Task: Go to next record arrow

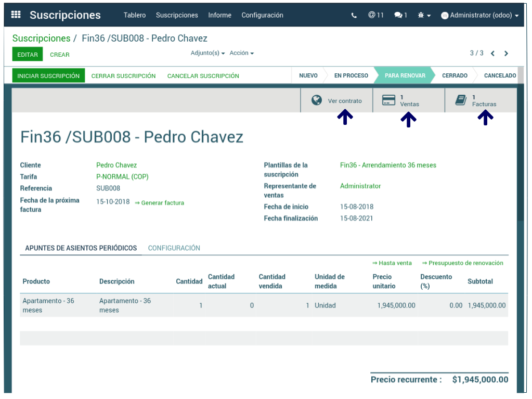Action: point(506,54)
